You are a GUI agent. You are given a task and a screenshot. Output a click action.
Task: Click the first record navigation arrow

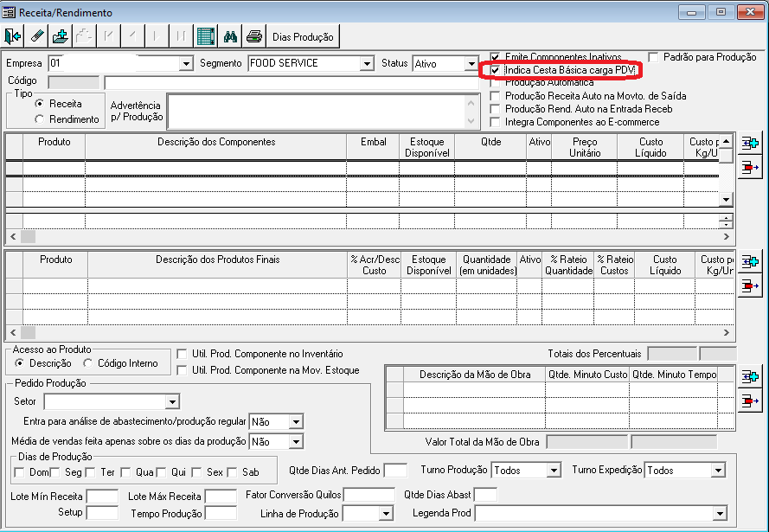108,36
